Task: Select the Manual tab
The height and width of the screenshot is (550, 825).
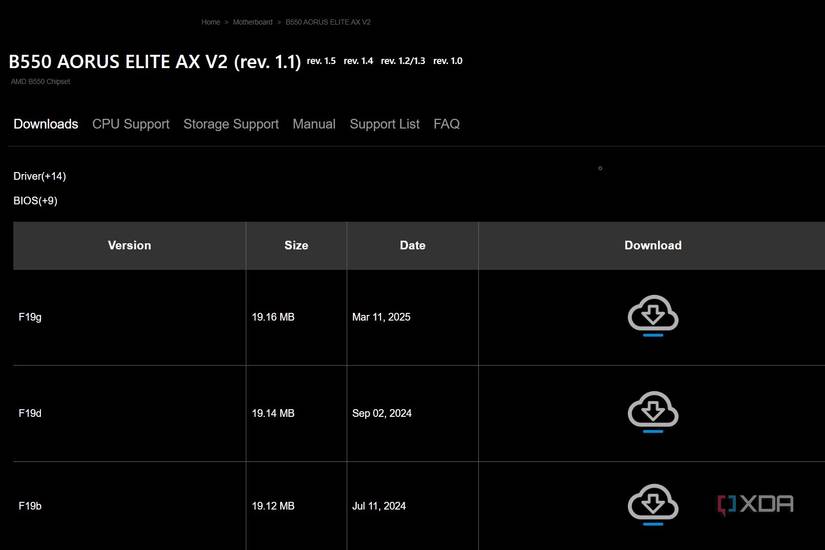Action: [314, 124]
